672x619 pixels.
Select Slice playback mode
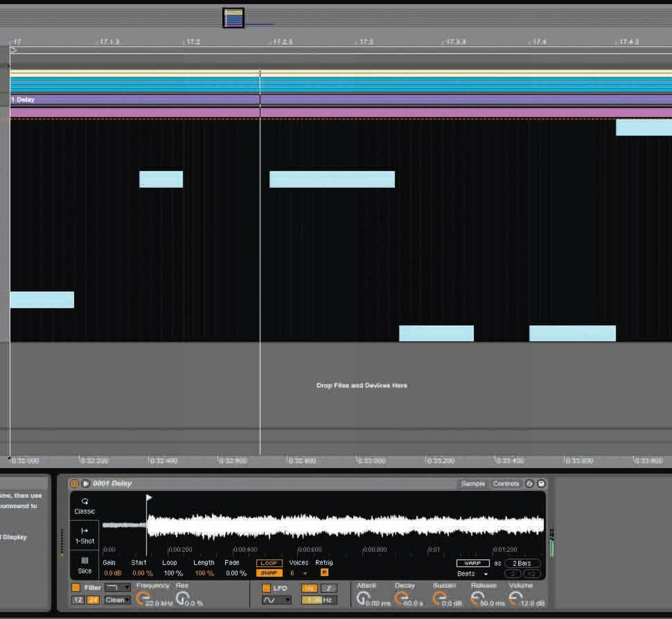84,565
